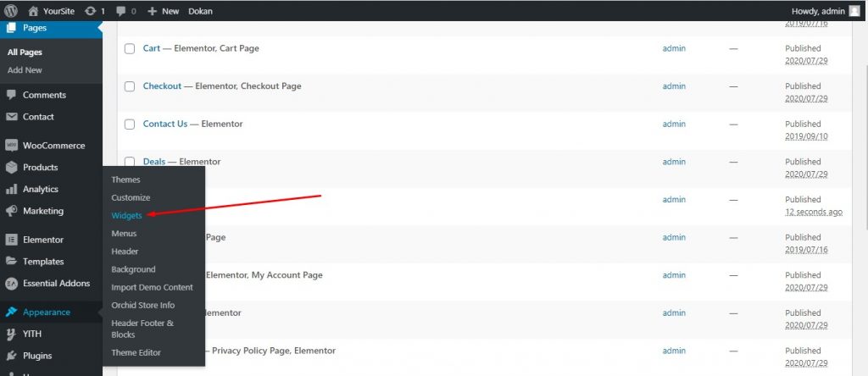Click the Analytics bar chart icon
The image size is (868, 376).
(12, 190)
